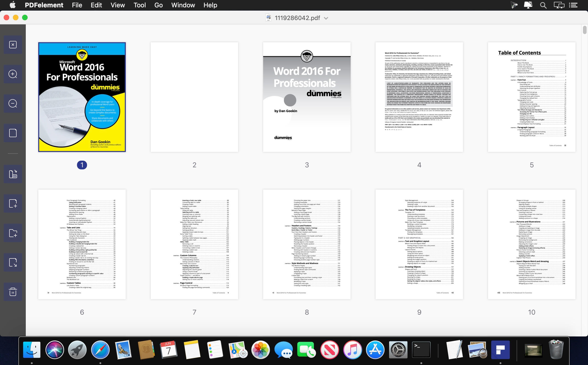Delete the selected page with trash icon
The image size is (588, 365).
(x=13, y=292)
